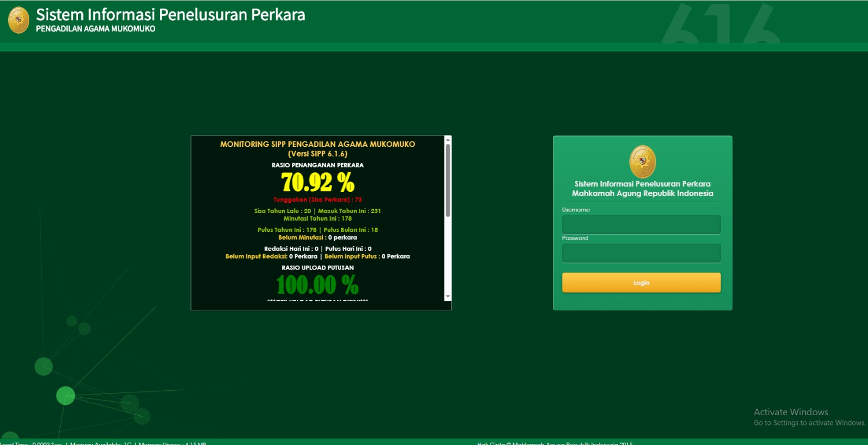Click Belum input Putus : 0 Perkara text
This screenshot has height=445, width=868.
[367, 257]
